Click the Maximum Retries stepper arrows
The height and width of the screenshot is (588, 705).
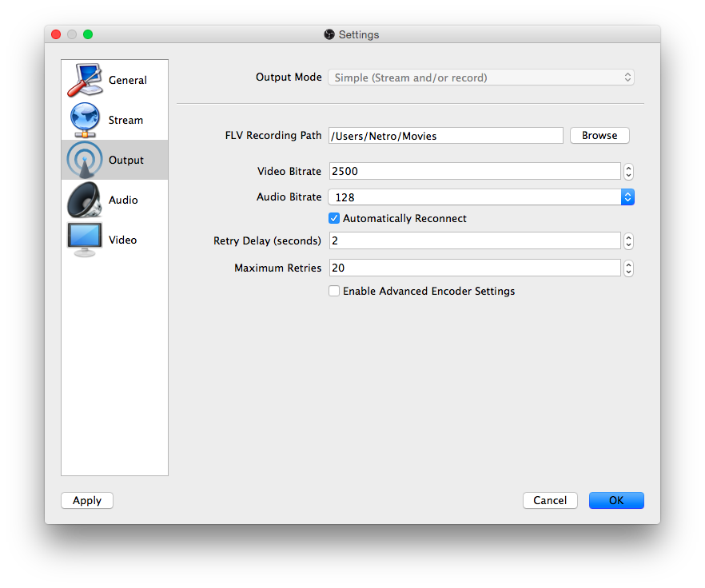(628, 268)
